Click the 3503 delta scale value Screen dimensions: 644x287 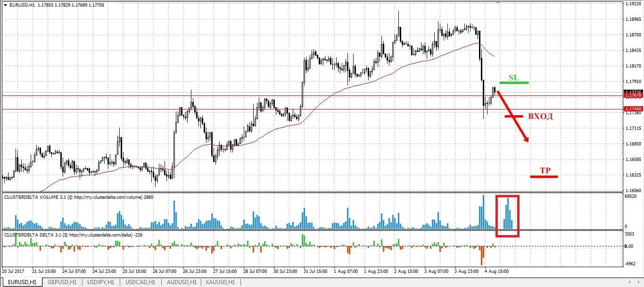(x=629, y=234)
